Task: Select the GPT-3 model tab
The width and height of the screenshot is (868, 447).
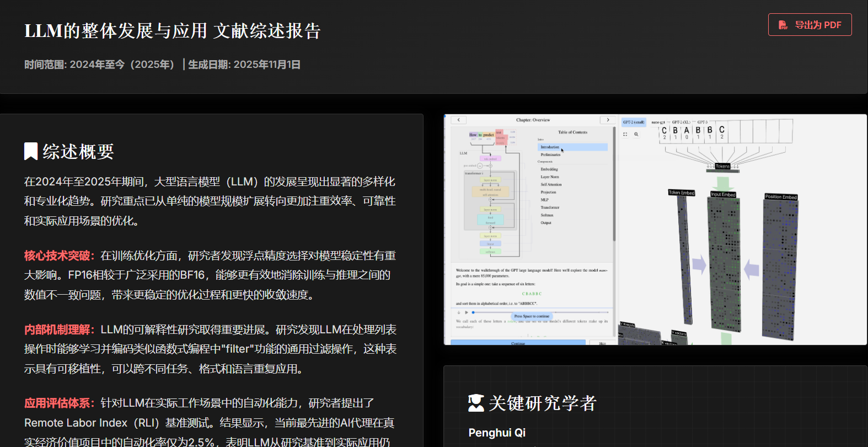Action: [702, 122]
